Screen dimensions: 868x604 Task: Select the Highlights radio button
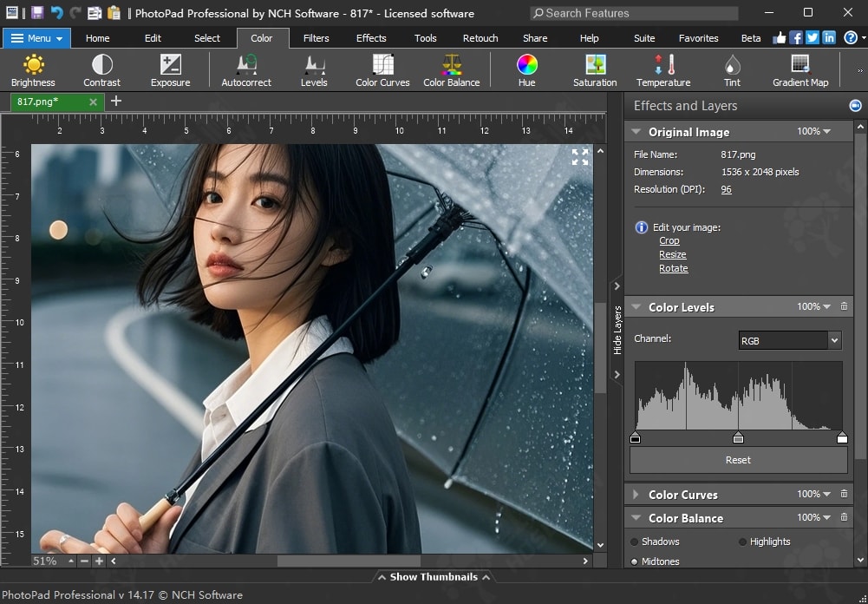coord(743,542)
